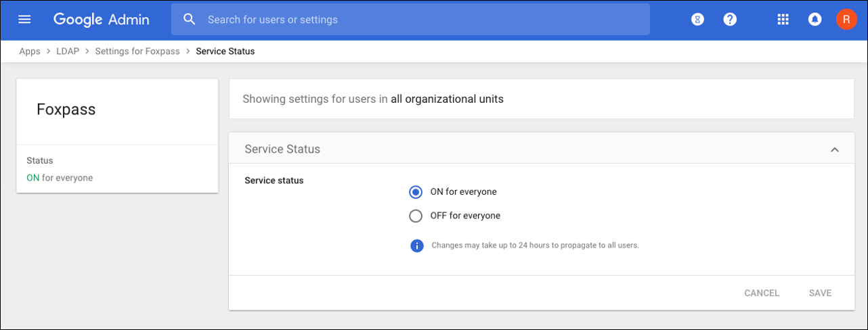This screenshot has width=868, height=330.
Task: Click the SAVE button
Action: 820,293
